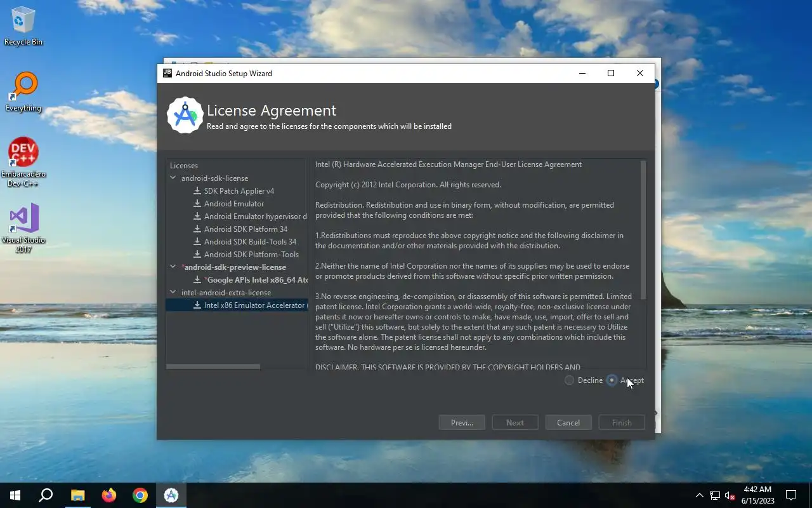Click download icon beside Android SDK Platform 34
Viewport: 812px width, 508px height.
[x=197, y=229]
